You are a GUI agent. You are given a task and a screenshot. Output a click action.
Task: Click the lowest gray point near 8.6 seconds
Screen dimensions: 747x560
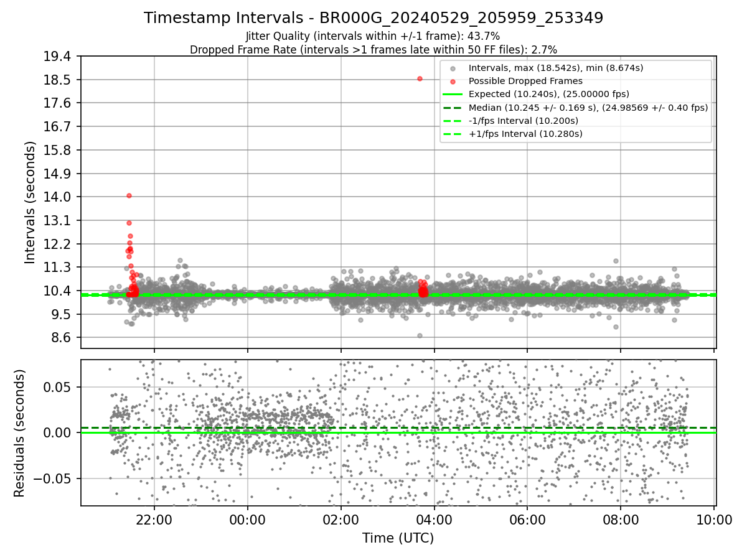point(420,335)
